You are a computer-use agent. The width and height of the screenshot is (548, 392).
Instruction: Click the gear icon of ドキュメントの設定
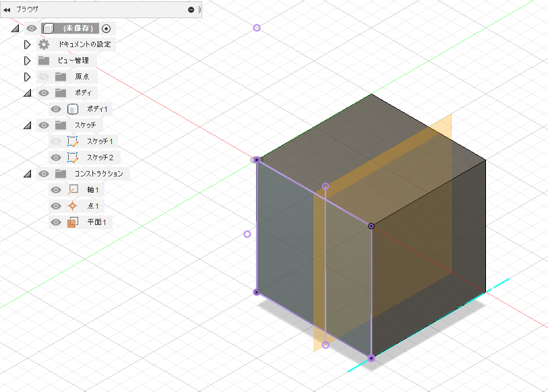[x=44, y=44]
